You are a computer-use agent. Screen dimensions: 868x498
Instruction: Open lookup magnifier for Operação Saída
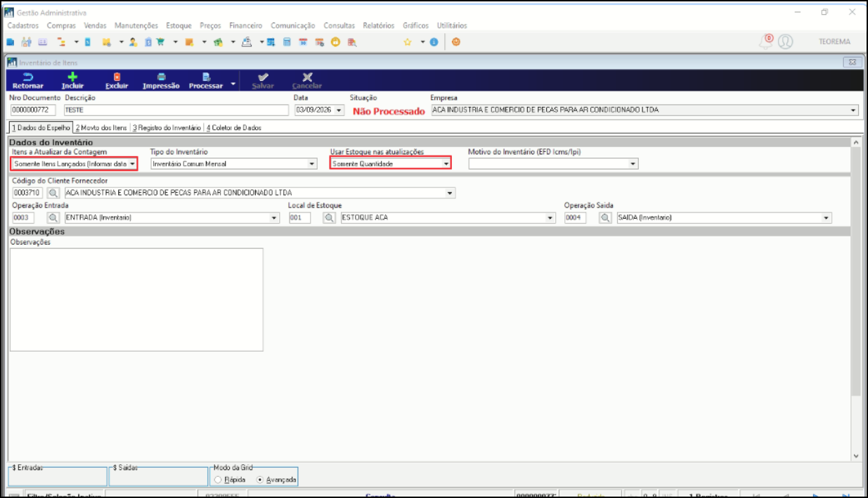pos(605,218)
